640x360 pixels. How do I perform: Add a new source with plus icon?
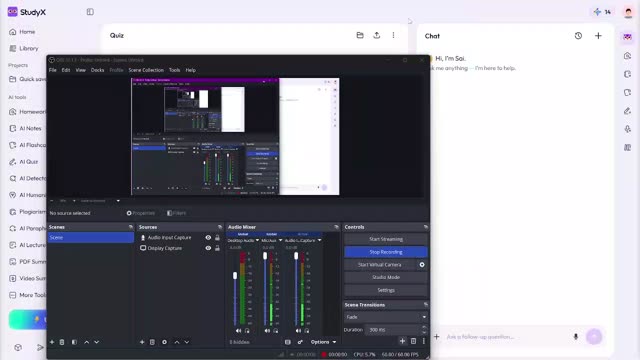pos(142,342)
